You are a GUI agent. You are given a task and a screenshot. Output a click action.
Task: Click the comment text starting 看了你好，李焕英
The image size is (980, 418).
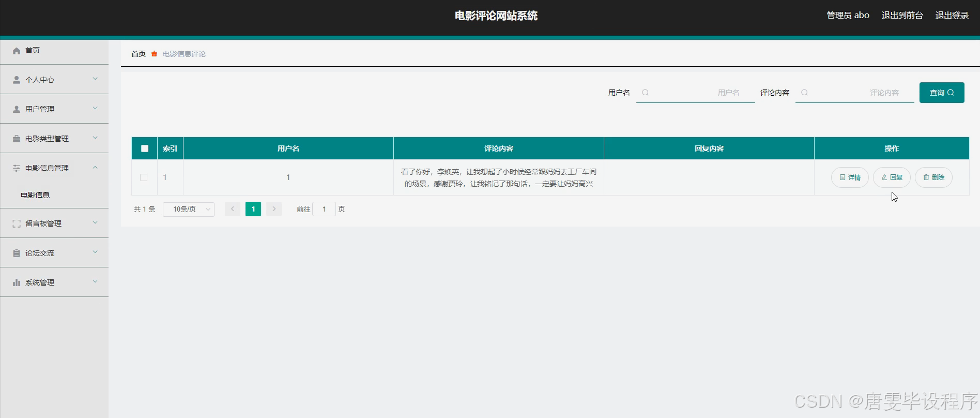point(499,177)
